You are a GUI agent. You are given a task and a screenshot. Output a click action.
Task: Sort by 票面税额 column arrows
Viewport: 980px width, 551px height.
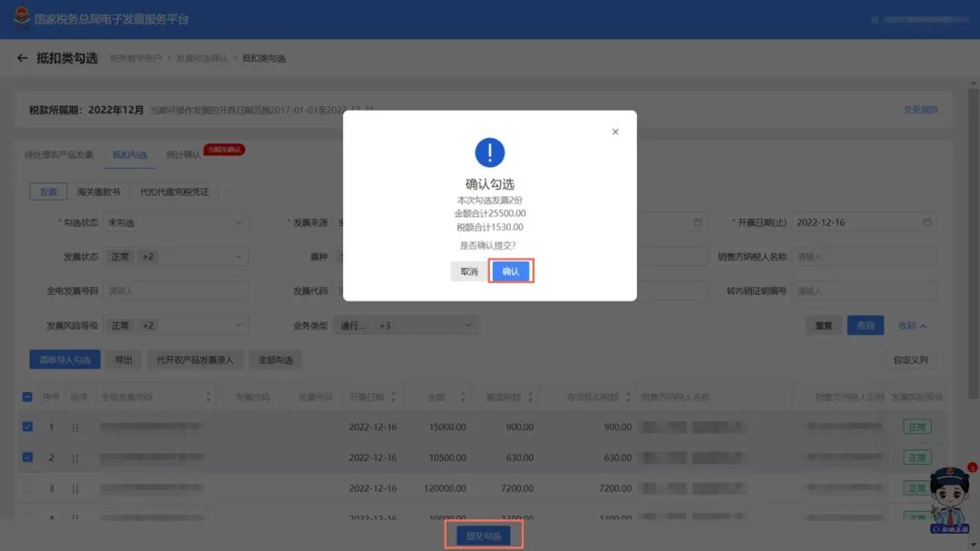pos(530,397)
